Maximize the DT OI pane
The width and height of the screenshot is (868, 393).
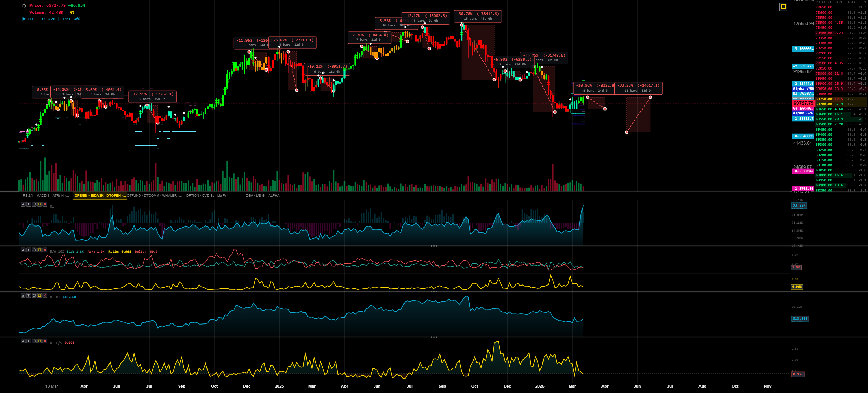tap(39, 295)
